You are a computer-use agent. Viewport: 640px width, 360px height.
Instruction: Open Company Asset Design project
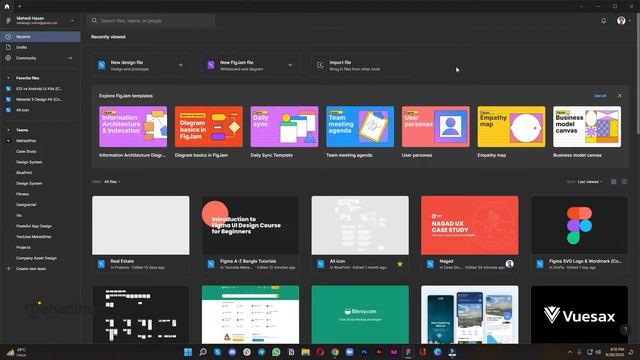36,258
